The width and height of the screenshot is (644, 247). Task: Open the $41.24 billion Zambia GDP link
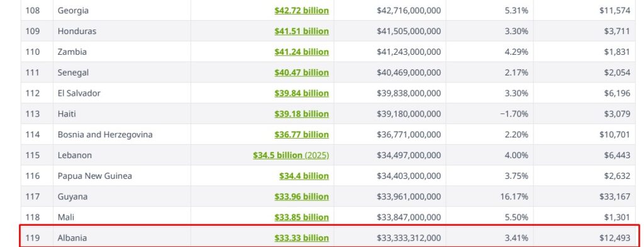click(x=301, y=52)
